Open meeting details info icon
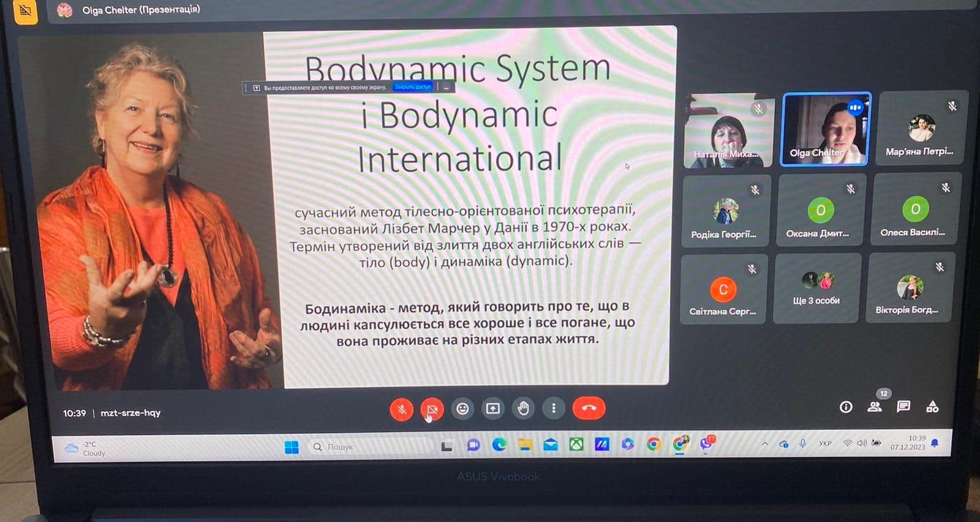The height and width of the screenshot is (522, 980). pos(846,407)
